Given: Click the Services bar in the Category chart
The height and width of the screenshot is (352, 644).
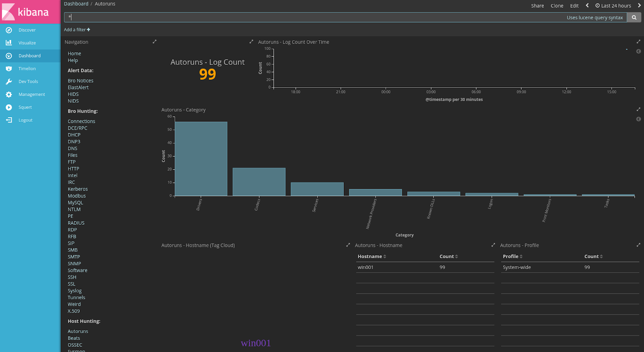Looking at the screenshot, I should coord(317,189).
